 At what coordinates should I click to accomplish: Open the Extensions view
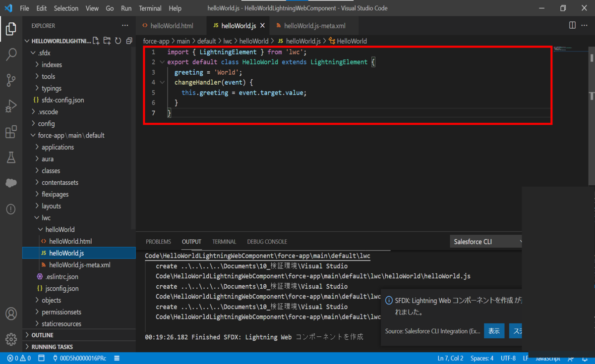coord(11,132)
